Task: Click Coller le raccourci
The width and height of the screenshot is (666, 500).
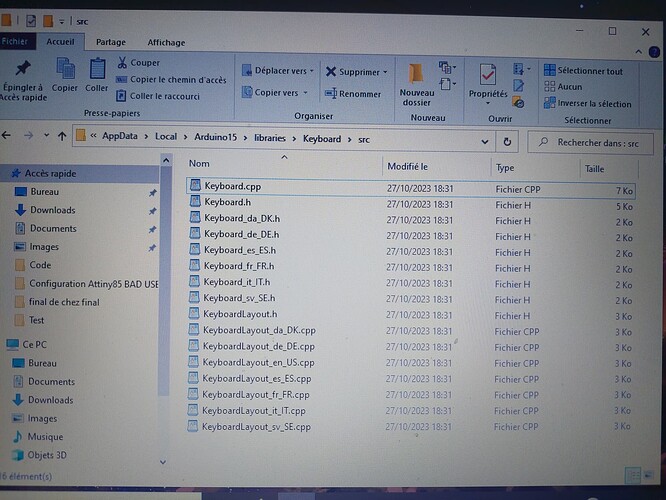Action: (x=158, y=96)
